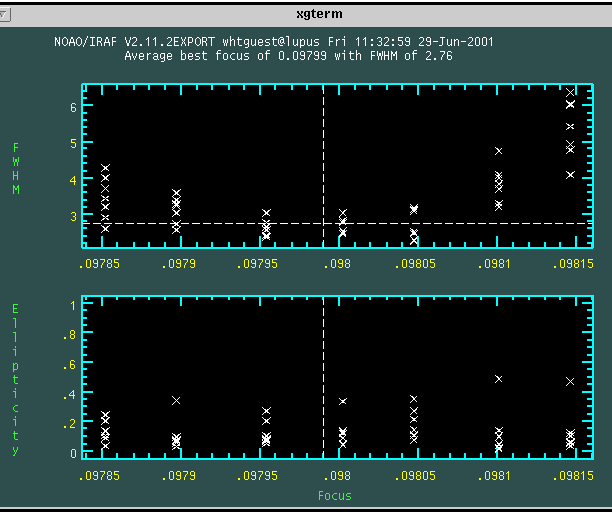
Task: Click the .098 tick label under FWHM plot
Action: (x=335, y=264)
